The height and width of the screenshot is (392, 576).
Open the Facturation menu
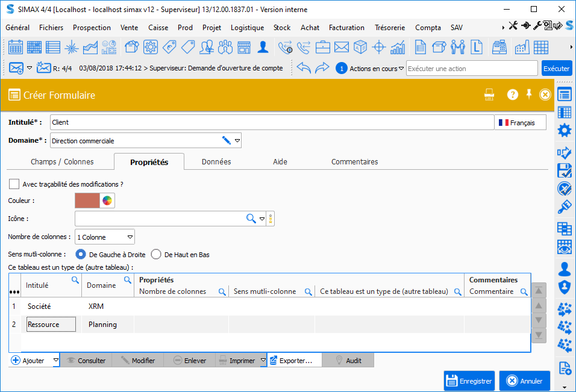346,27
